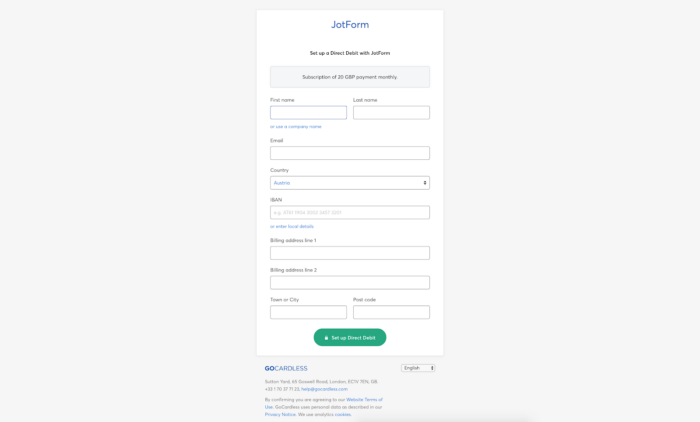Click the Post code field
Viewport: 700px width, 422px height.
(x=391, y=313)
